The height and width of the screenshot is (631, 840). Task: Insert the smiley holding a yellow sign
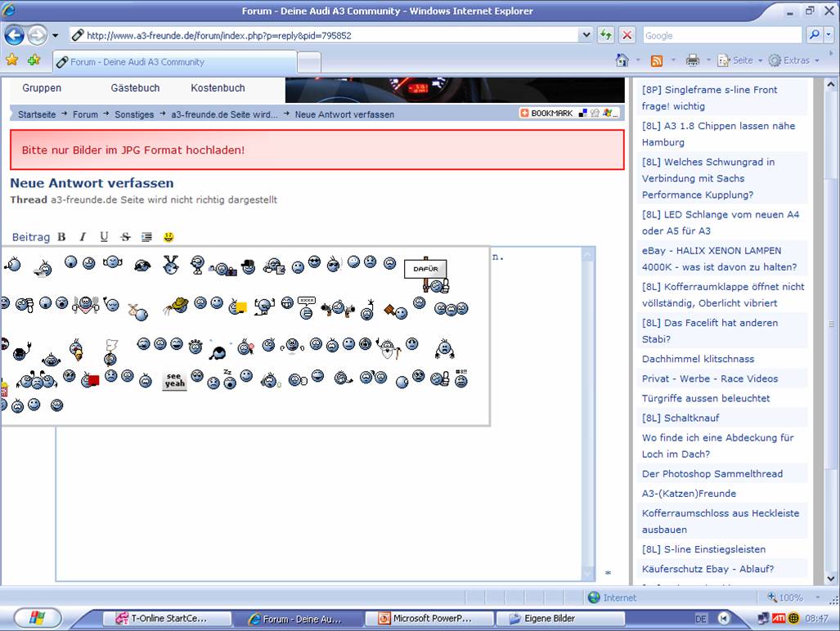[237, 307]
